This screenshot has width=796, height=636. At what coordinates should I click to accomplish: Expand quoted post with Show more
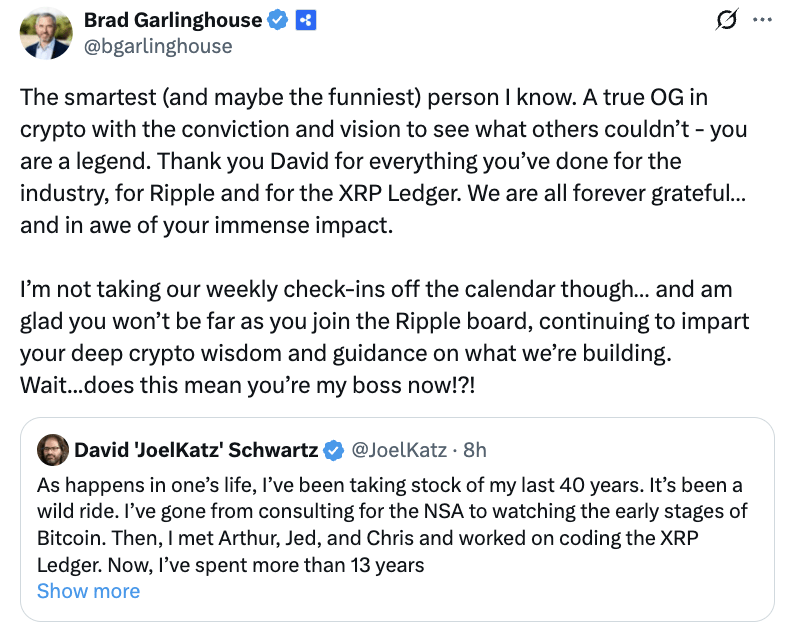88,590
